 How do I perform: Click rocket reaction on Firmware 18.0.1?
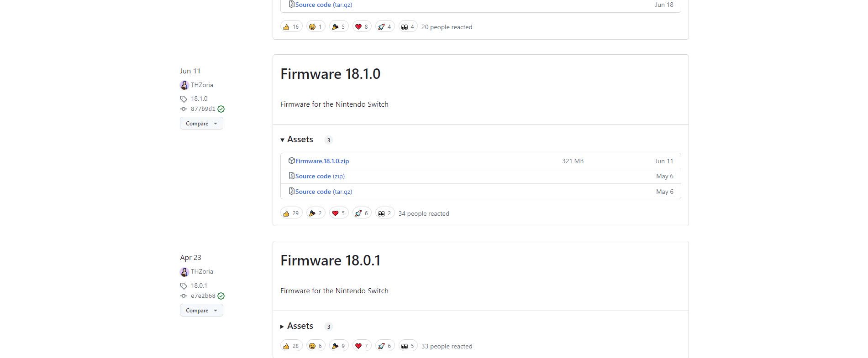(385, 346)
